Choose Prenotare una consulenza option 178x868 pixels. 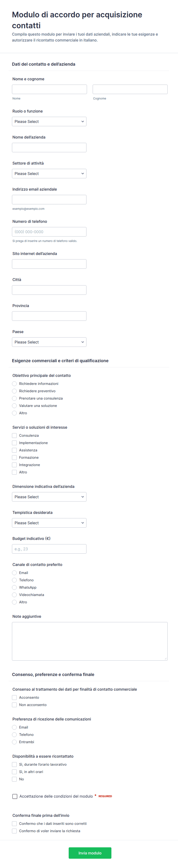14,398
